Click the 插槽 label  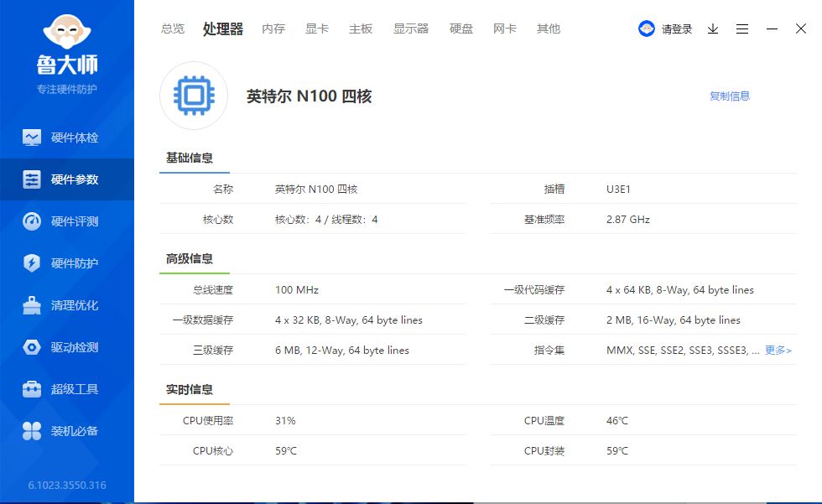[554, 190]
